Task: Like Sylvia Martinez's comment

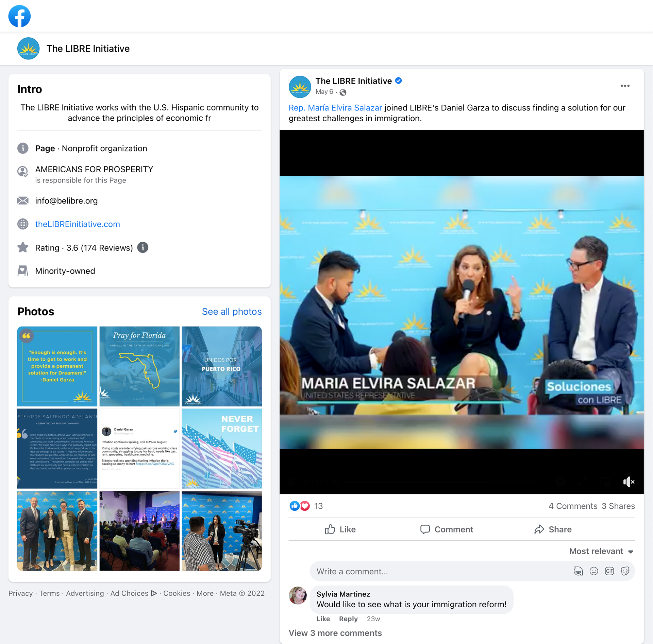Action: click(323, 619)
